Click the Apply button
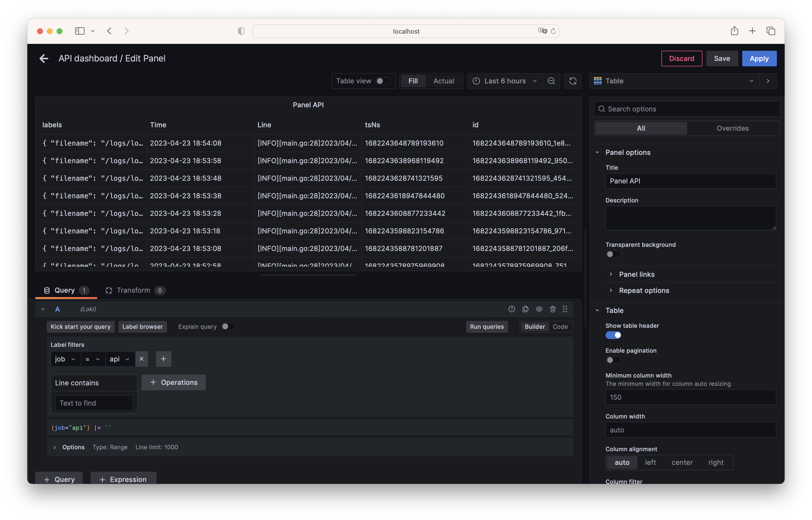The image size is (812, 520). coord(759,59)
